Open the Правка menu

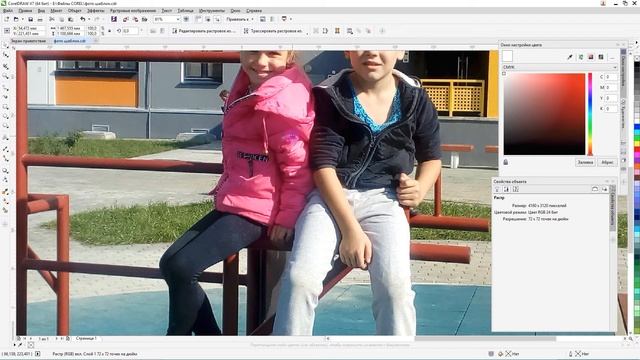coord(25,11)
